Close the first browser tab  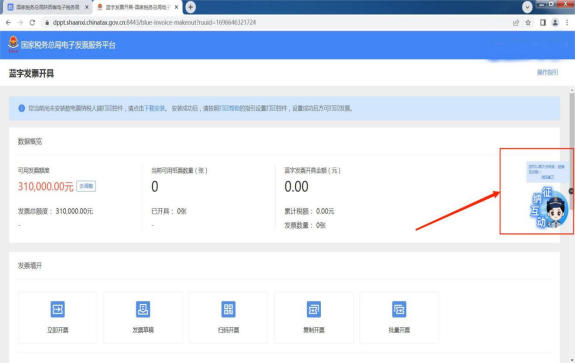pyautogui.click(x=87, y=7)
